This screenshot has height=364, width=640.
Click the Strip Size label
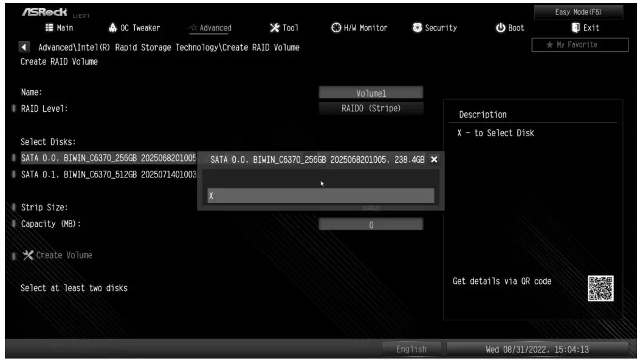44,207
